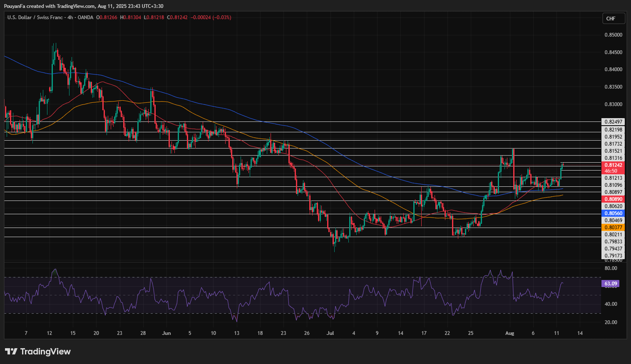Click the horizontal line price label 0.81952
Viewport: 631px width, 364px height.
613,137
